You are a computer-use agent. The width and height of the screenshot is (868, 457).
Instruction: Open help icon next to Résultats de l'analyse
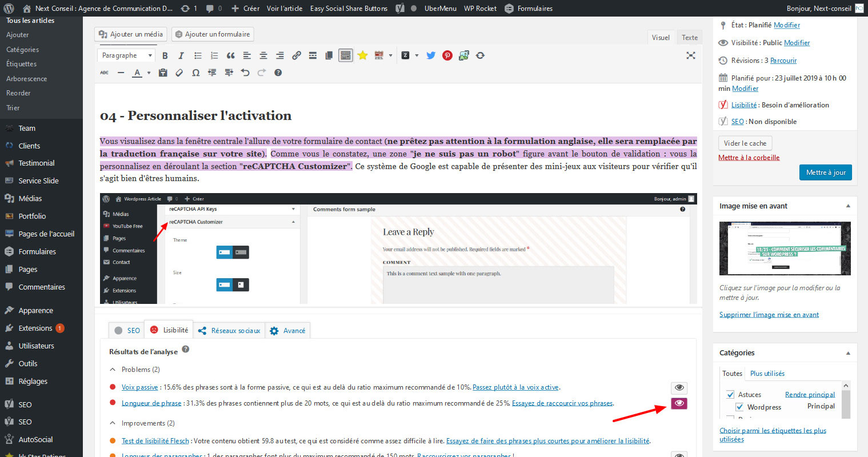[185, 350]
